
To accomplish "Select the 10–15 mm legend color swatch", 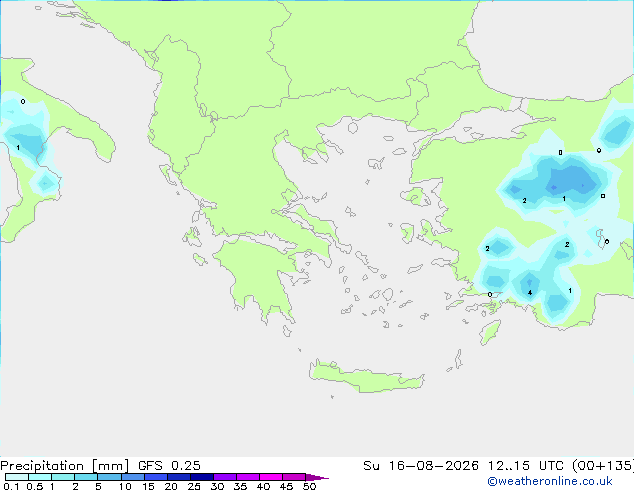I will pyautogui.click(x=132, y=477).
